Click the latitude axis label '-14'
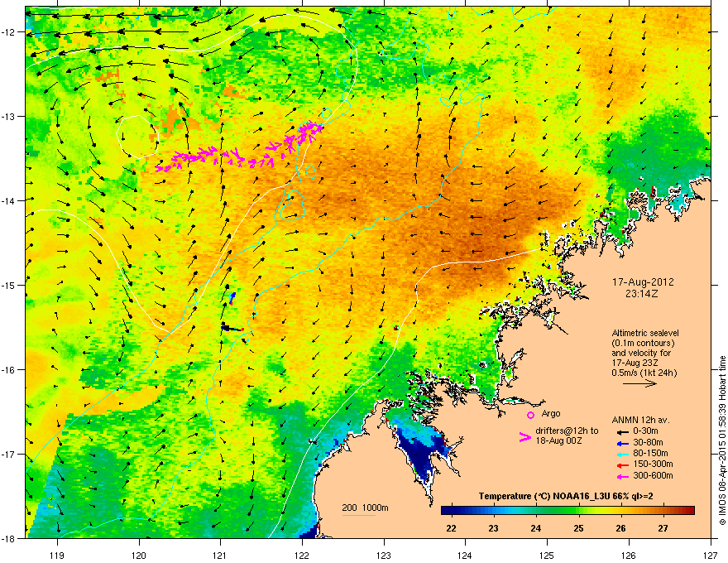728x563 pixels. tap(8, 200)
